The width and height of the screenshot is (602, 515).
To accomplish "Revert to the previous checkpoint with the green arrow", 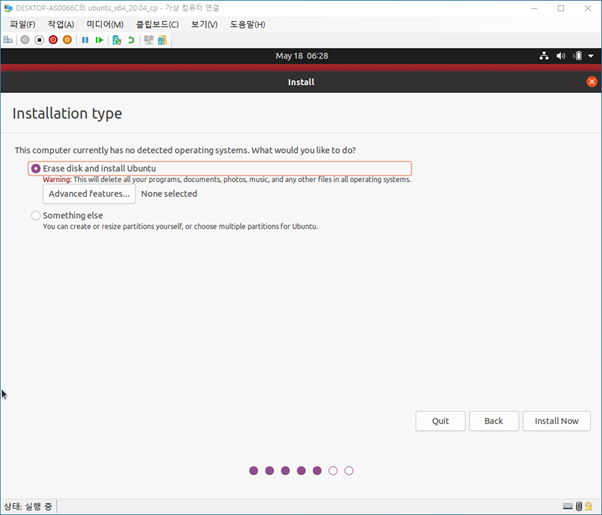I will tap(131, 40).
